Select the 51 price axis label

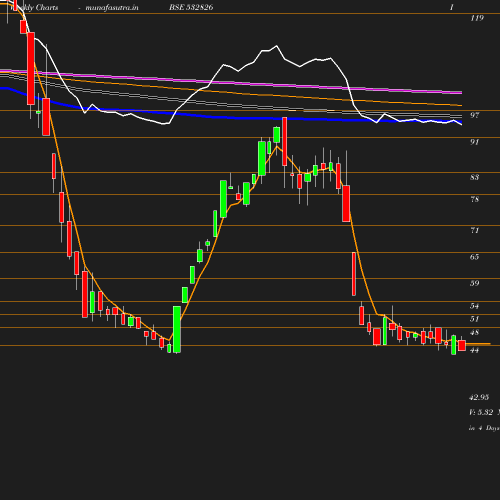475,319
